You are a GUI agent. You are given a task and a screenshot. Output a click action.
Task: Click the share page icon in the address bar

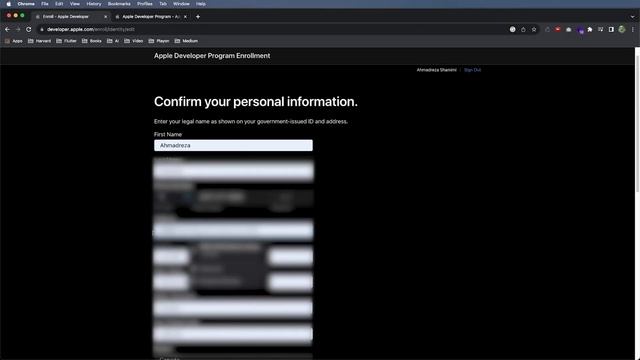pyautogui.click(x=523, y=29)
